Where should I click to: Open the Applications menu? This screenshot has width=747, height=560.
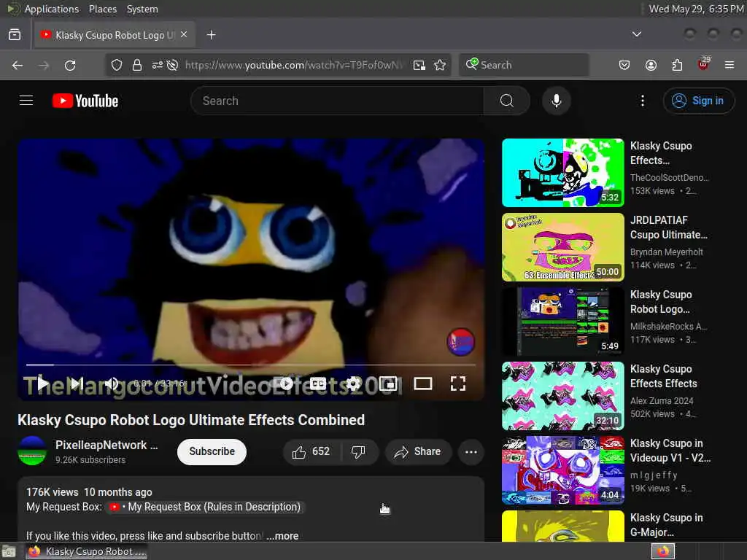coord(52,9)
